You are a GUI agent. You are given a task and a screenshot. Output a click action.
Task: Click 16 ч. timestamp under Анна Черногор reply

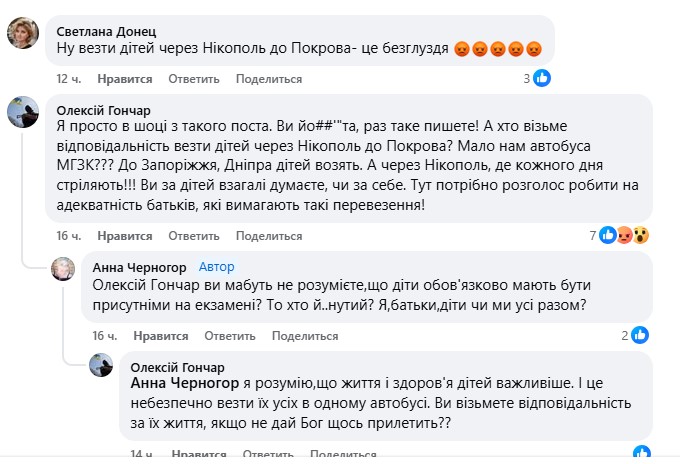[105, 336]
